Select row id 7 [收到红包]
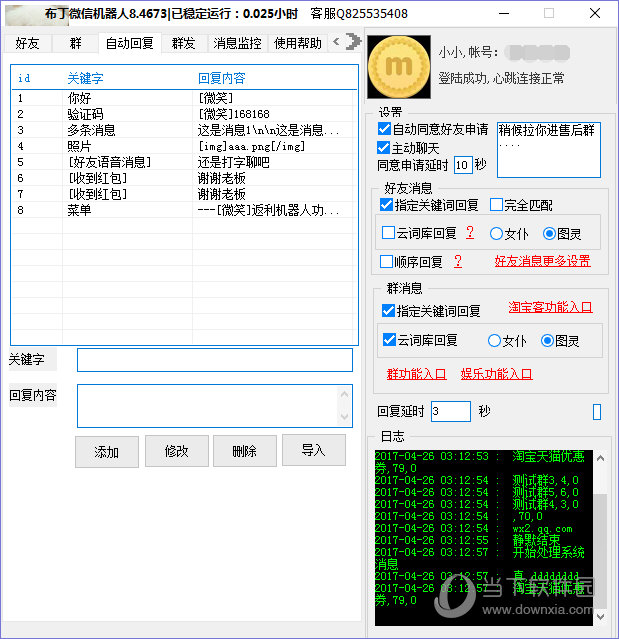619x639 pixels. (184, 194)
